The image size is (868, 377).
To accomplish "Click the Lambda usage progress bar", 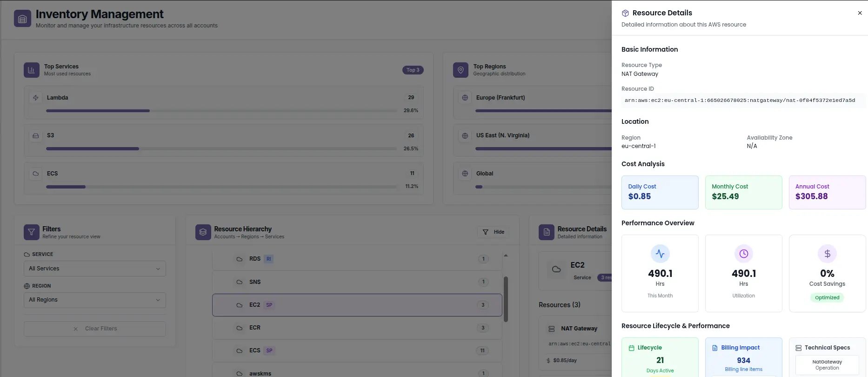I will pos(221,111).
